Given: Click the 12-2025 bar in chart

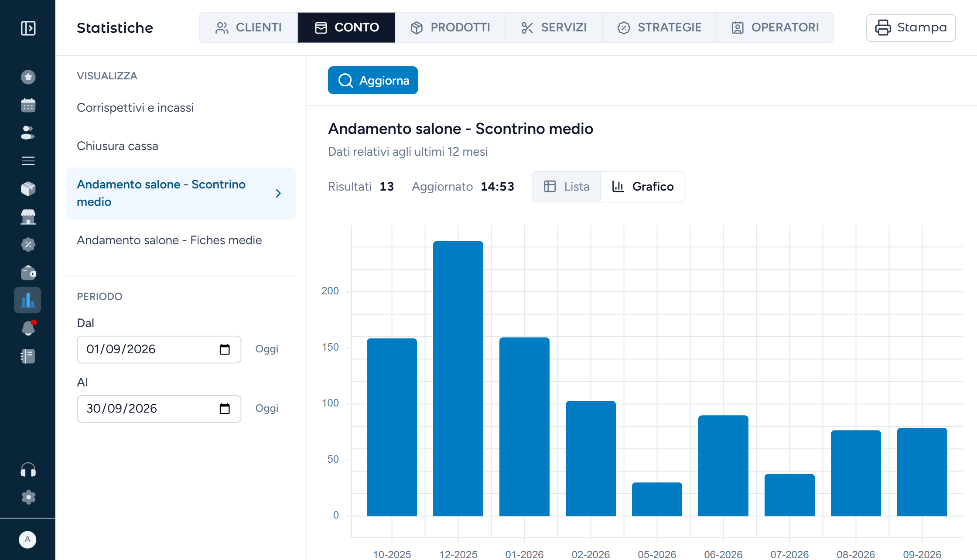Looking at the screenshot, I should point(458,379).
